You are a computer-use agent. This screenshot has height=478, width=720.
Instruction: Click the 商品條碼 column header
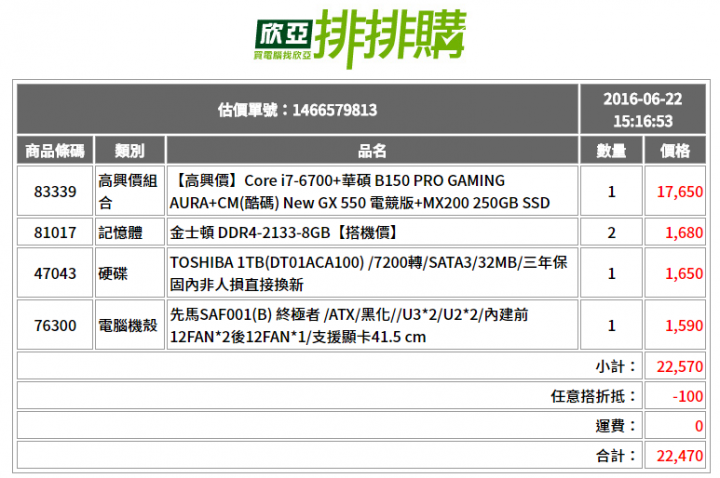point(55,151)
